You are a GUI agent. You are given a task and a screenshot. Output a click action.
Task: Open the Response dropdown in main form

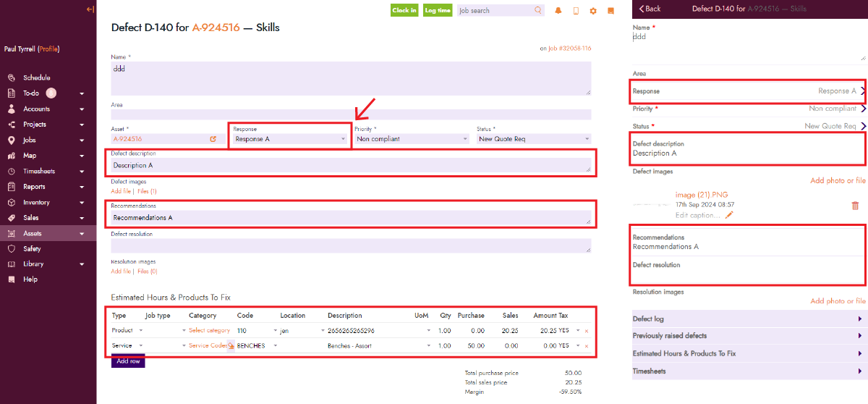click(x=290, y=139)
